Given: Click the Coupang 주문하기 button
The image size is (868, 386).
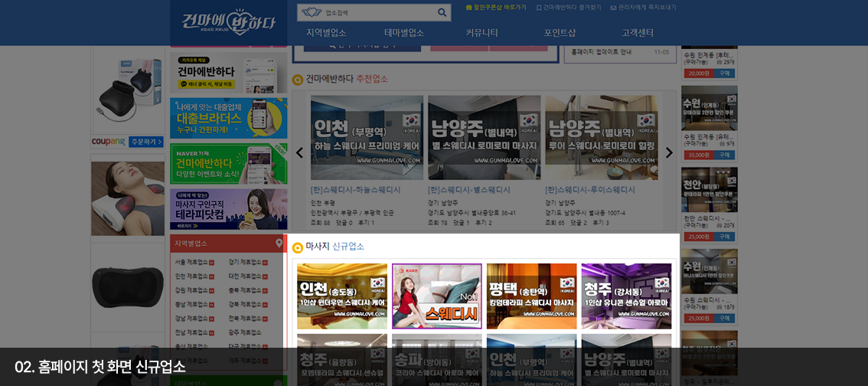Looking at the screenshot, I should click(146, 142).
